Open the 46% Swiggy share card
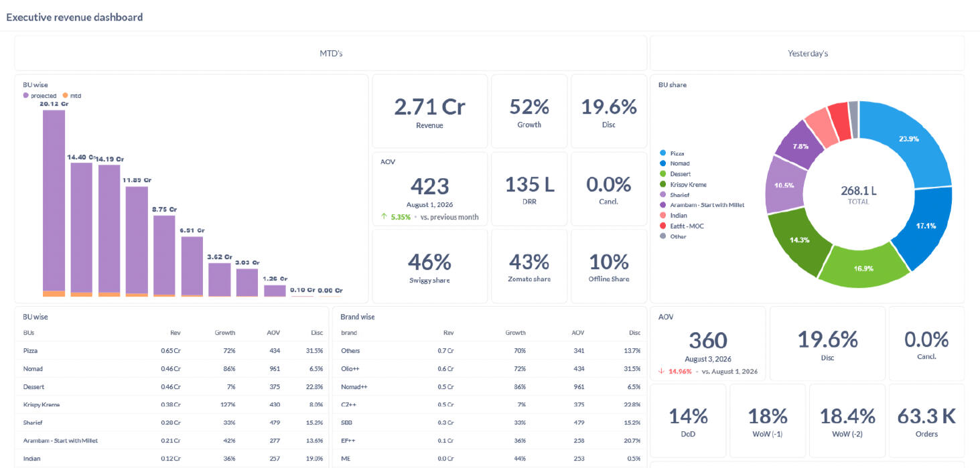980x468 pixels. [429, 266]
